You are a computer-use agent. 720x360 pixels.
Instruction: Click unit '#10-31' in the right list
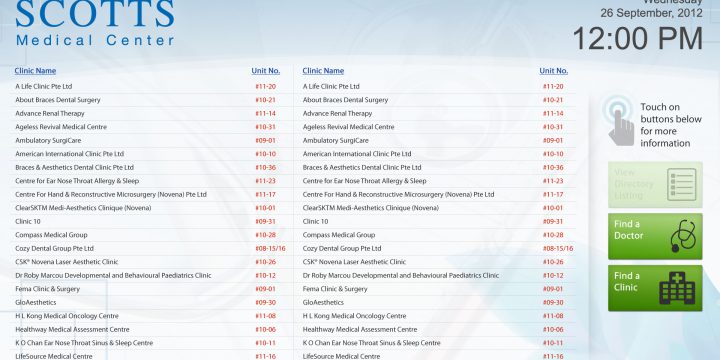coord(553,127)
